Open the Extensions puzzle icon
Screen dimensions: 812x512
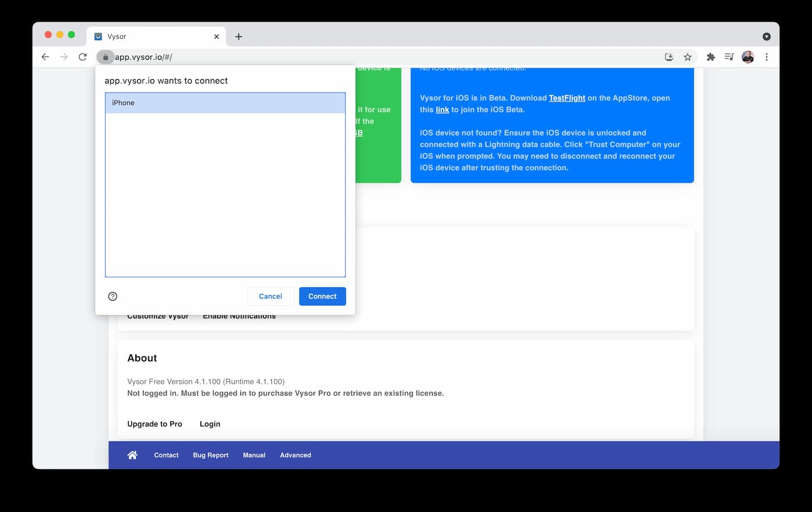[710, 57]
